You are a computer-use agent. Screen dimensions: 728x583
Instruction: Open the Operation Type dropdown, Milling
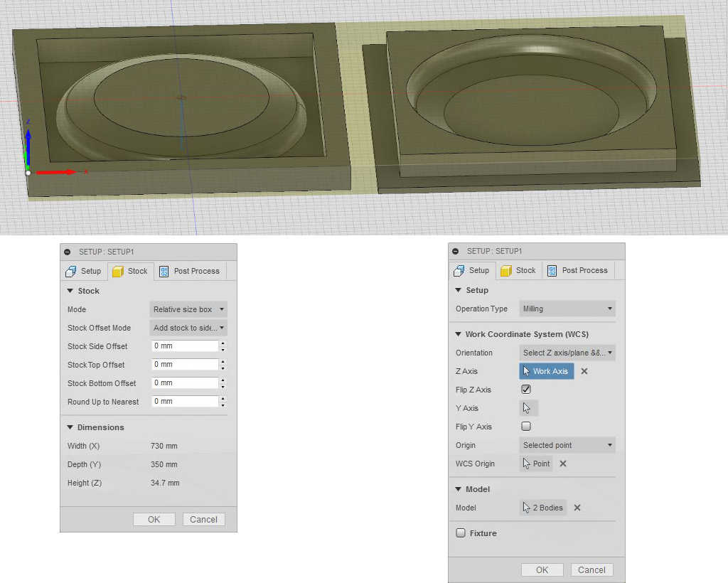tap(567, 309)
